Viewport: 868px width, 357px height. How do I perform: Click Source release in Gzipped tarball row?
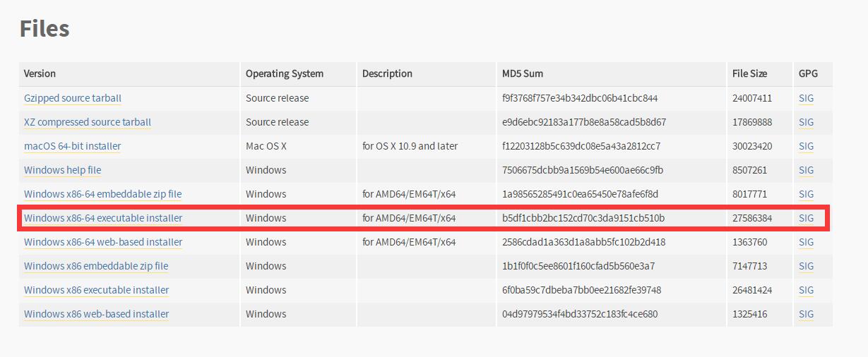click(277, 98)
